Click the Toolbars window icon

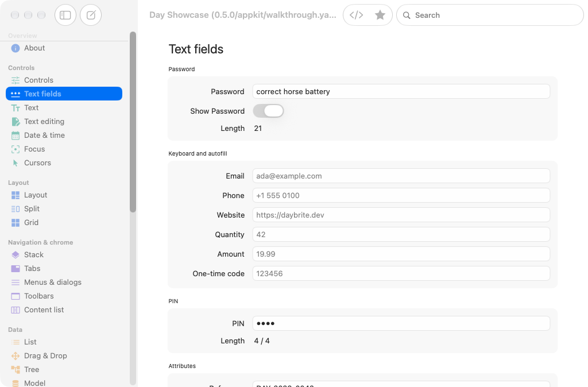coord(16,296)
